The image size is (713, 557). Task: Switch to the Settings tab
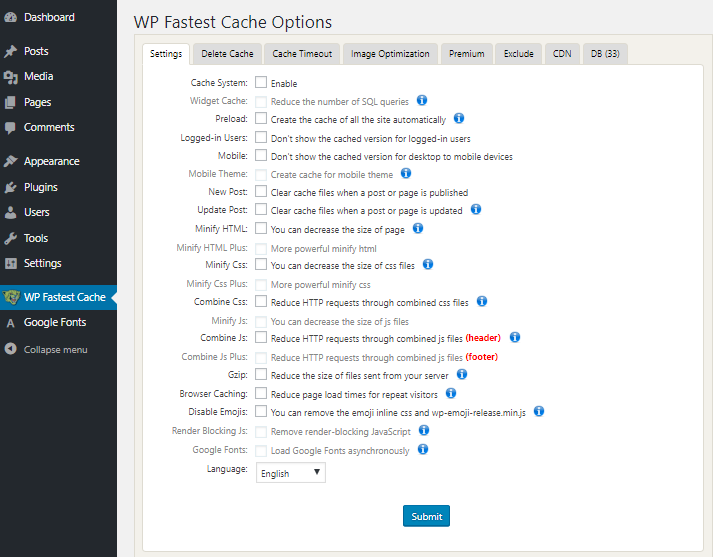(166, 54)
